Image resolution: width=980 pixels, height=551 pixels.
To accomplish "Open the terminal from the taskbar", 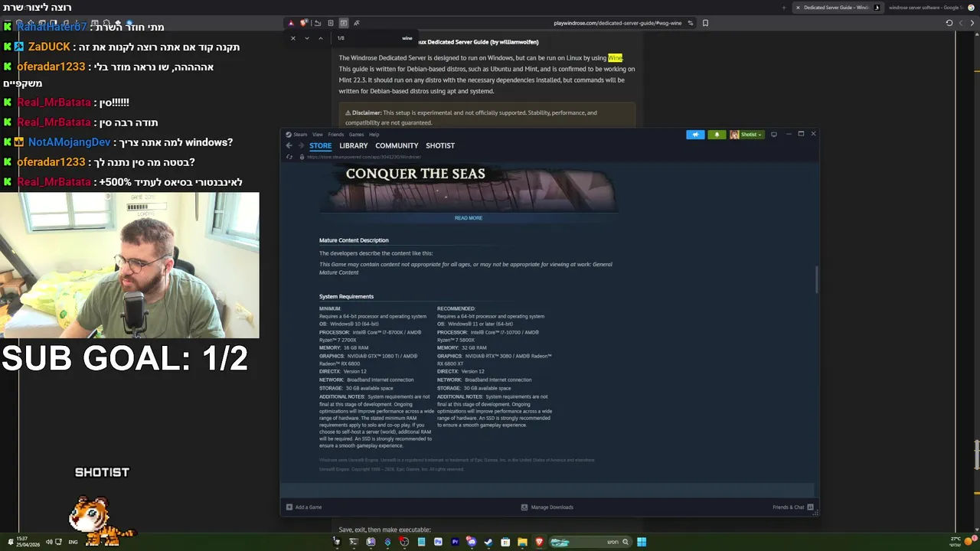I will 354,542.
